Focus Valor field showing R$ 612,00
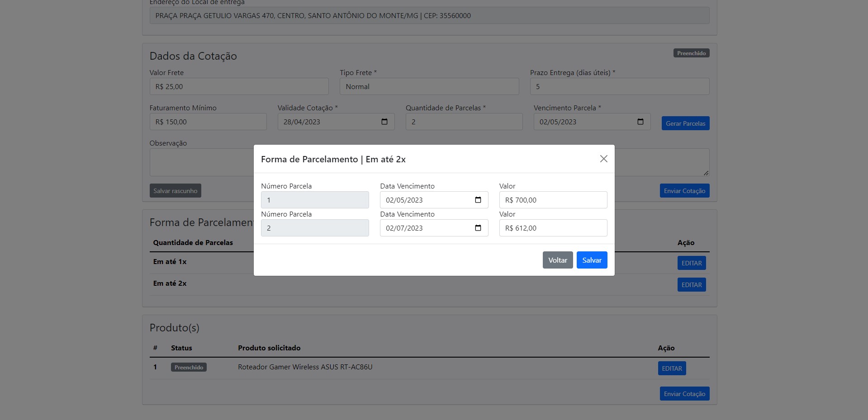 pyautogui.click(x=553, y=228)
